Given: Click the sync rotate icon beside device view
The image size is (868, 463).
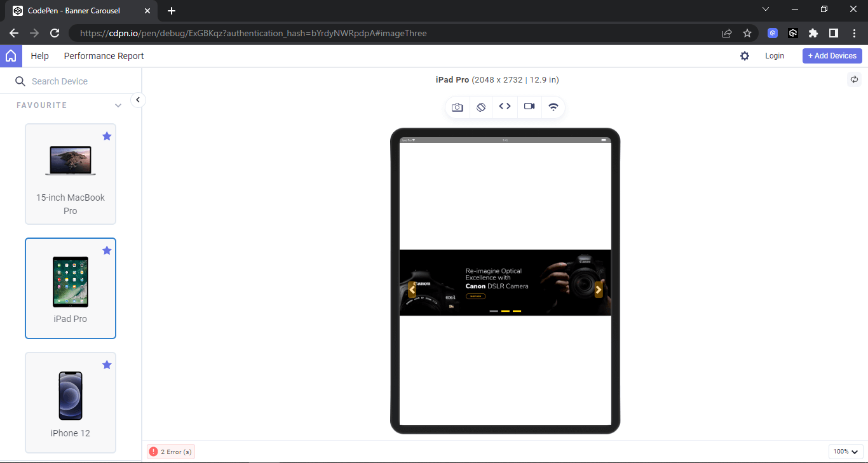Looking at the screenshot, I should pyautogui.click(x=855, y=79).
